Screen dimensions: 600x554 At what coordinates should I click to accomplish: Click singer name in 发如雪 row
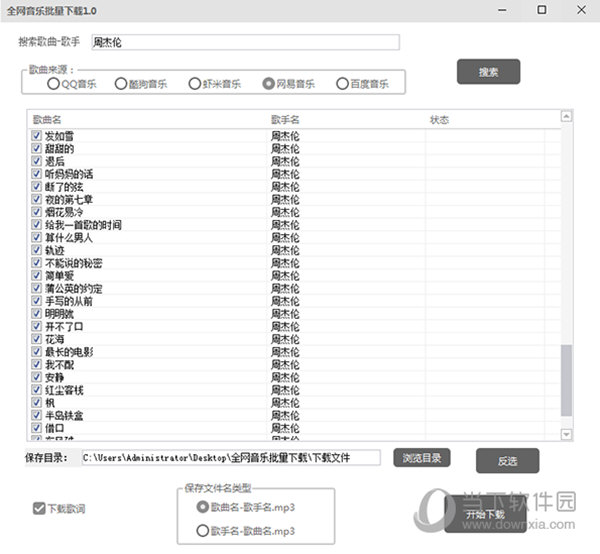coord(285,136)
